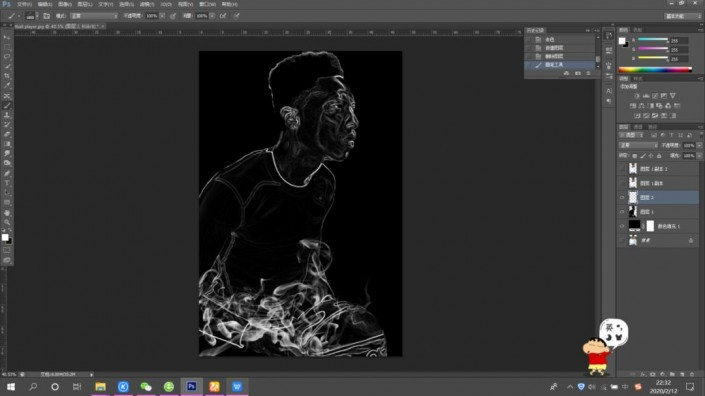Add a Brightness/Contrast adjustment
Image resolution: width=705 pixels, height=396 pixels.
pos(637,96)
